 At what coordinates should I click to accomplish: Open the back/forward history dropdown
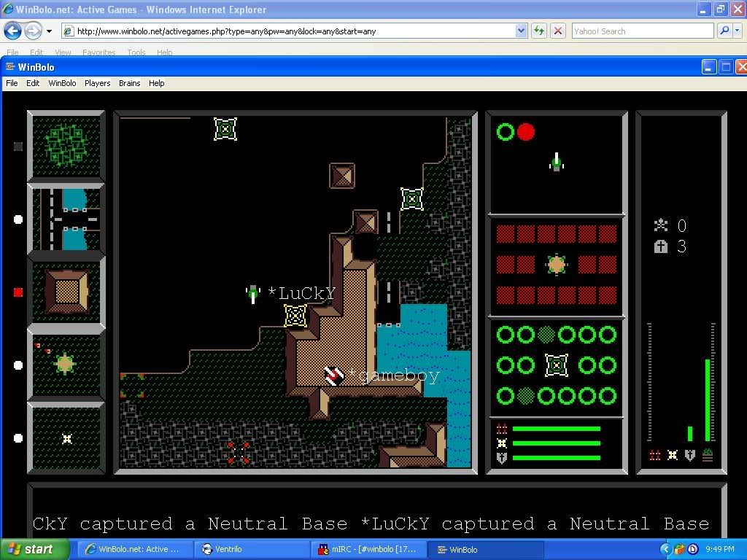click(x=49, y=31)
